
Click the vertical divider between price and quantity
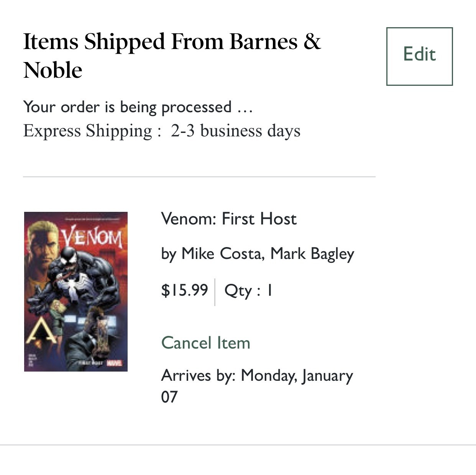click(x=215, y=292)
